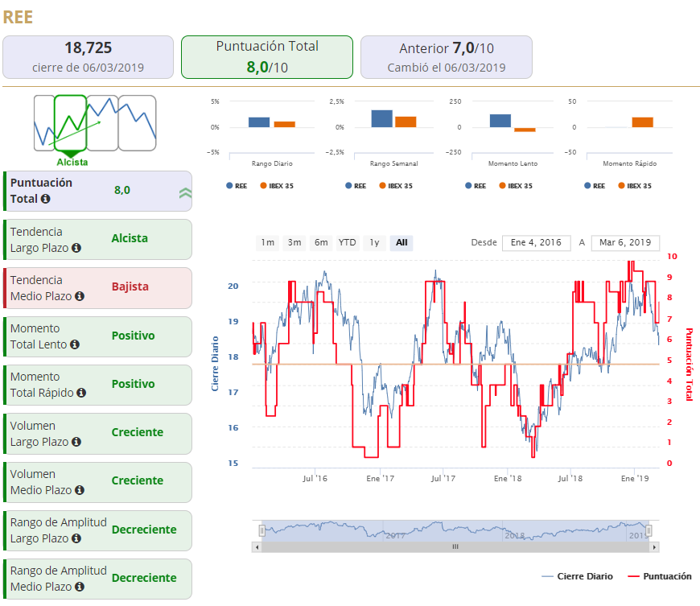The width and height of the screenshot is (700, 606).
Task: Toggle IBEX 35 series in Momento Lento legend
Action: pos(516,186)
